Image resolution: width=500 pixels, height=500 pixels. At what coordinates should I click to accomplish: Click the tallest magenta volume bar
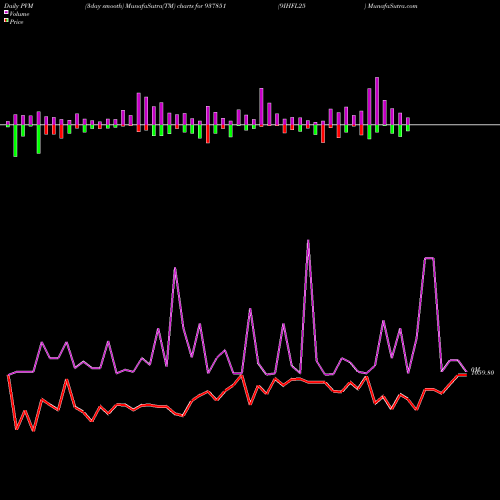[x=377, y=101]
